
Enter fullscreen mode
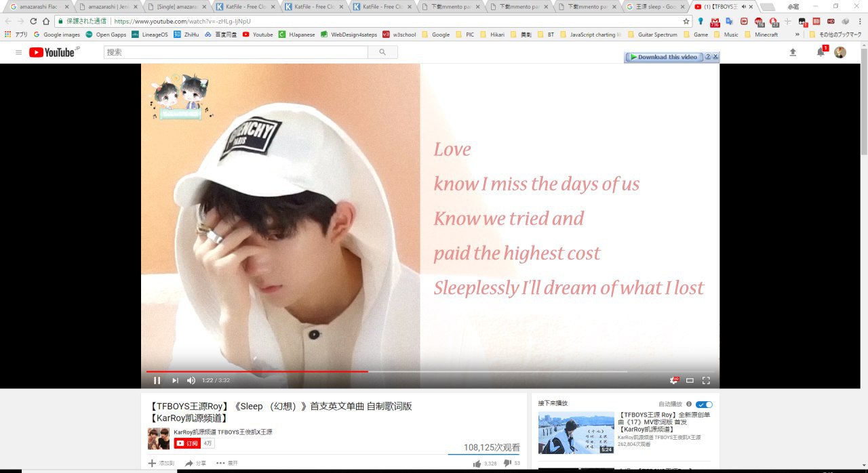point(706,381)
